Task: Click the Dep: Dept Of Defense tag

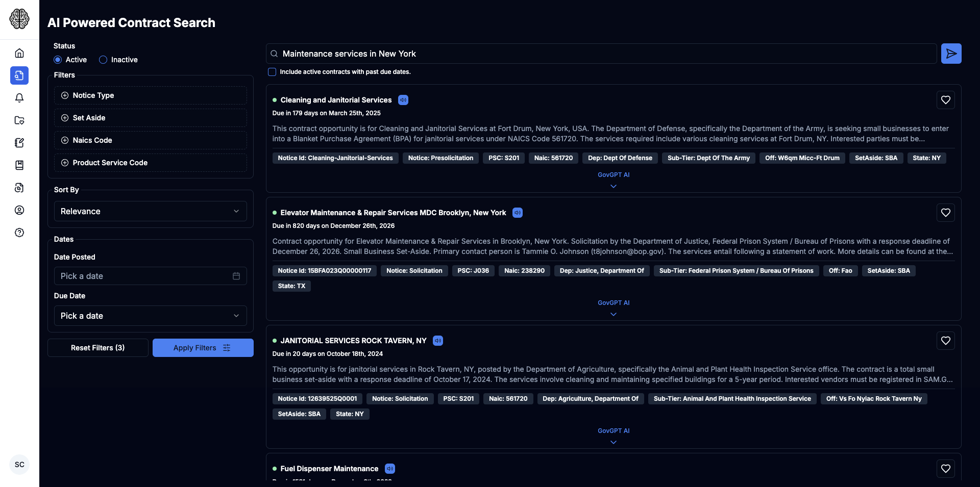Action: point(620,158)
